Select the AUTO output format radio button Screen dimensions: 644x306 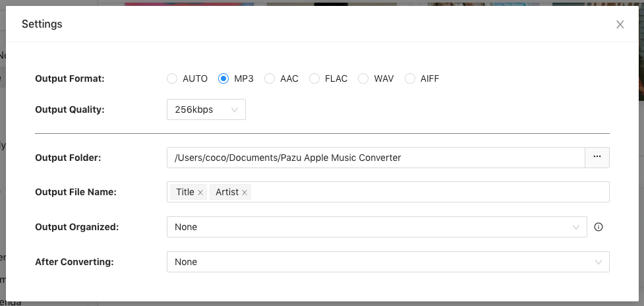(x=172, y=78)
